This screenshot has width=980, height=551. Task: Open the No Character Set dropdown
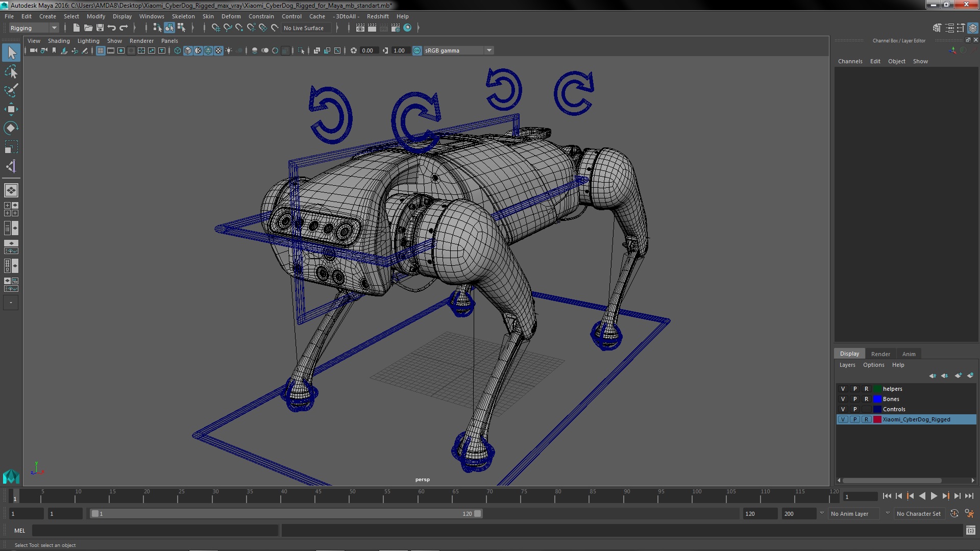click(x=921, y=514)
